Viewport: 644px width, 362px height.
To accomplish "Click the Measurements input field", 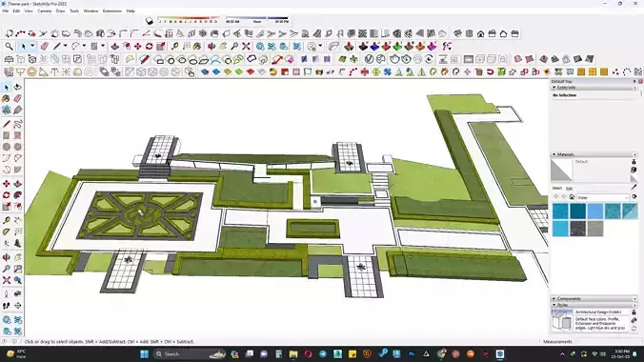I will tap(607, 341).
